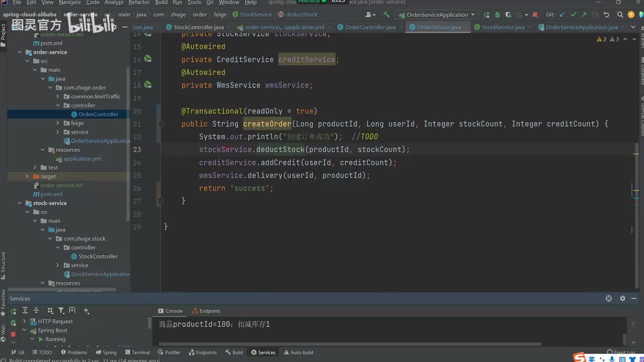The image size is (644, 362).
Task: Hide the Services panel with minimize dash
Action: click(x=633, y=298)
